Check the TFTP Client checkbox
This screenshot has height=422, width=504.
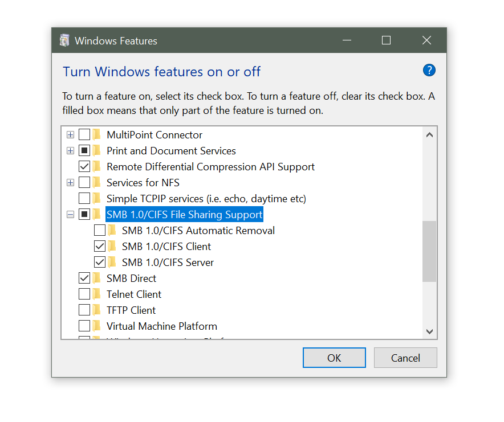click(84, 310)
